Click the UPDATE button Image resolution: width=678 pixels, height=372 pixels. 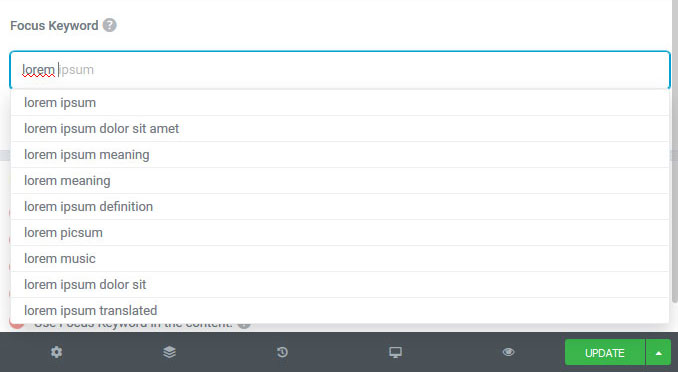[x=604, y=353]
